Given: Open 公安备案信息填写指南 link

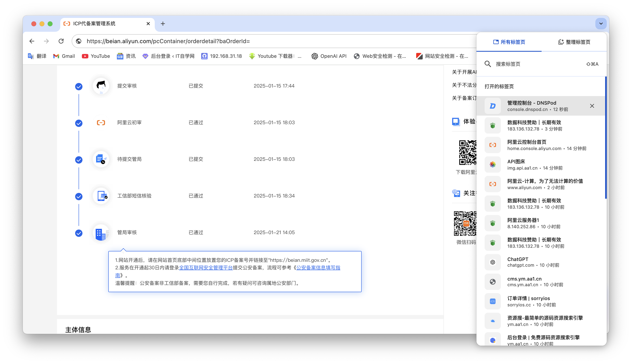Looking at the screenshot, I should 318,268.
